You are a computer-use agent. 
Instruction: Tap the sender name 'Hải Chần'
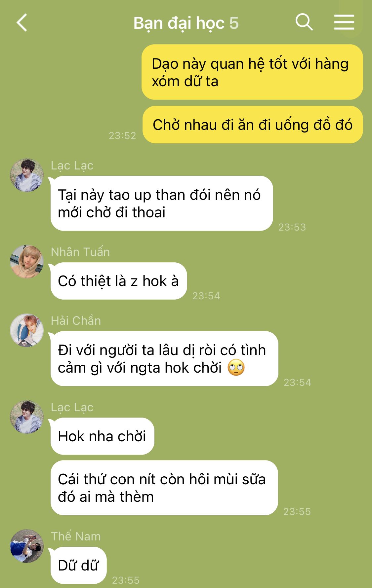[x=76, y=320]
